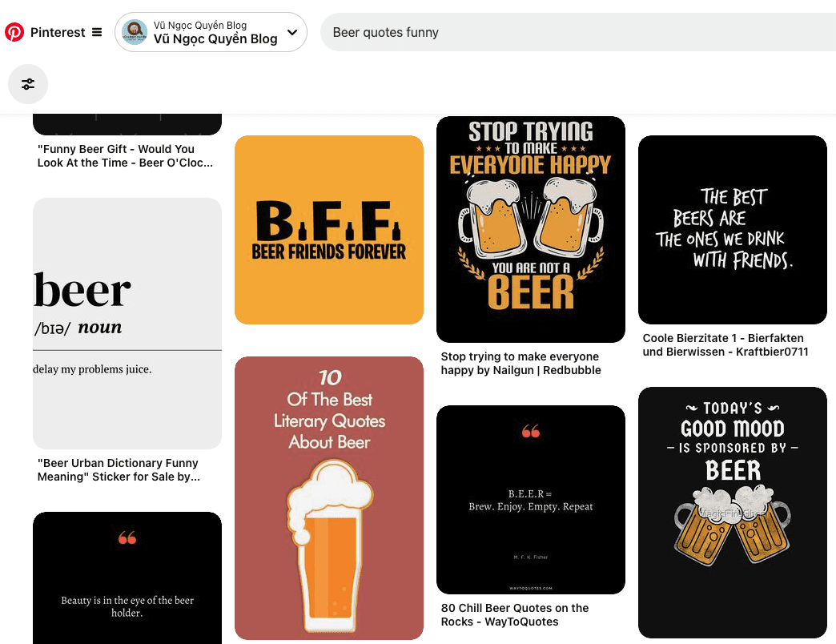Viewport: 836px width, 644px height.
Task: Click the Pinterest wordmark text
Action: point(58,32)
